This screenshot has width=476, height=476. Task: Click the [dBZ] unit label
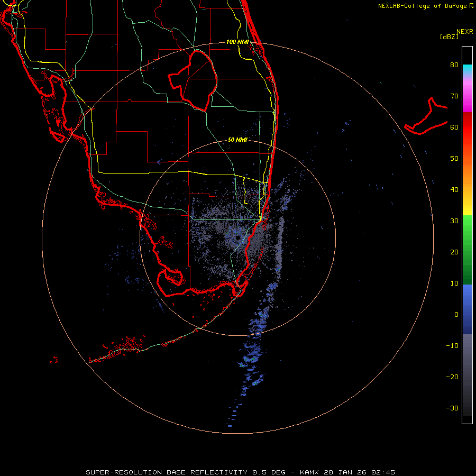pos(449,37)
